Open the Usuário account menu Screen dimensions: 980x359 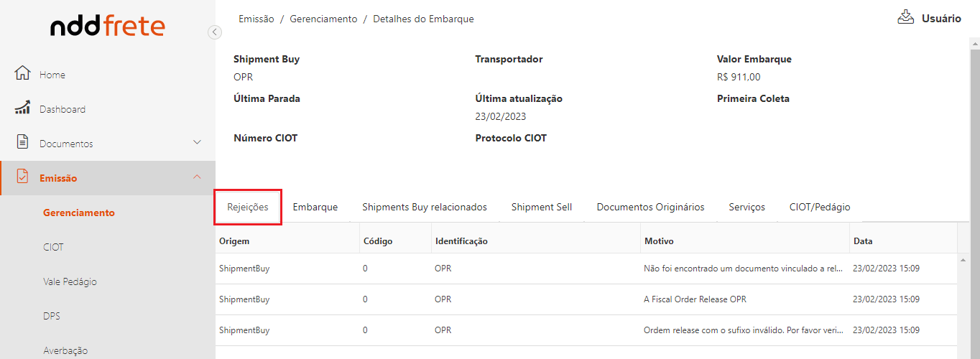941,19
